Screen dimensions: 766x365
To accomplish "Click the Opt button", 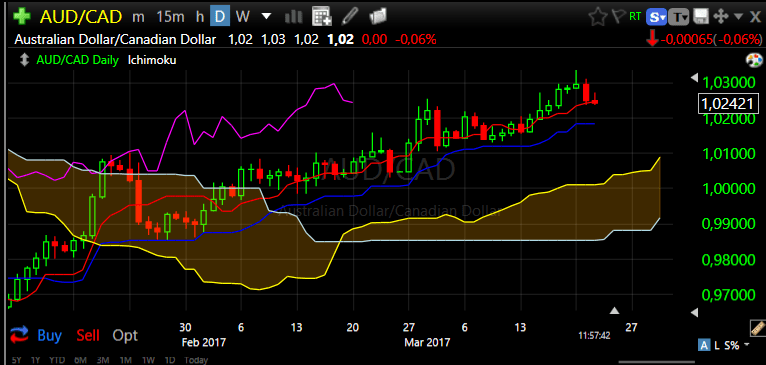I will pyautogui.click(x=125, y=335).
